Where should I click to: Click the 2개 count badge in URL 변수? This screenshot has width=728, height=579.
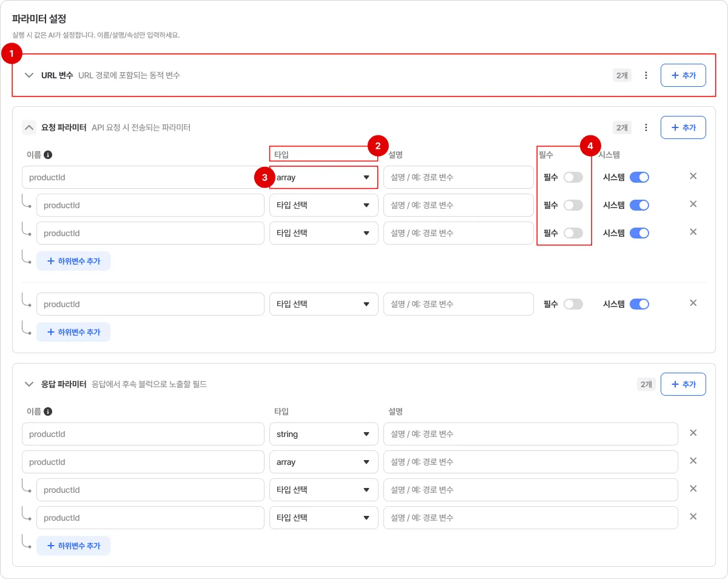pyautogui.click(x=622, y=75)
